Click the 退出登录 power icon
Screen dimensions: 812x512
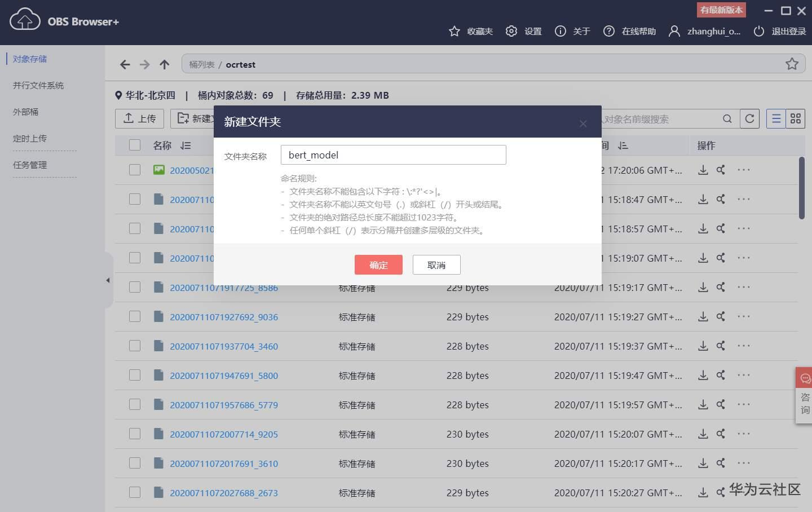[x=759, y=32]
